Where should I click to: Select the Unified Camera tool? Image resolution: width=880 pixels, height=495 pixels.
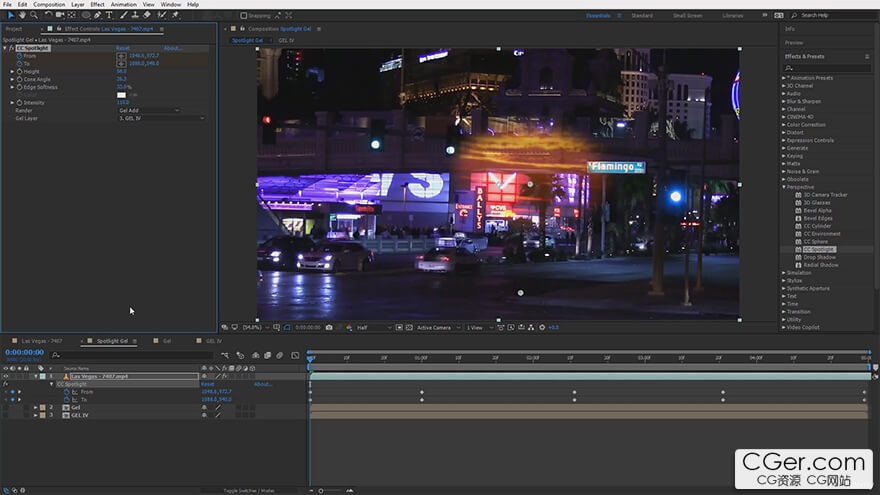60,15
